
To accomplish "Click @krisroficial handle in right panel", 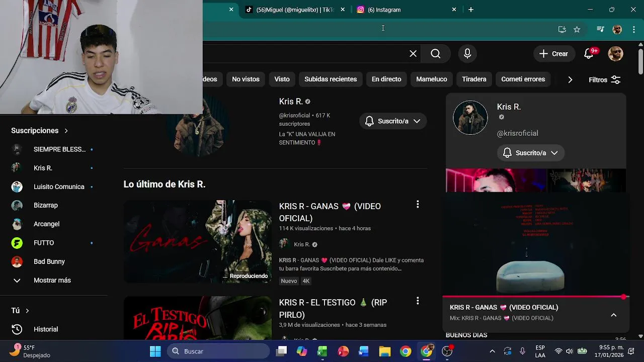I will (x=517, y=133).
